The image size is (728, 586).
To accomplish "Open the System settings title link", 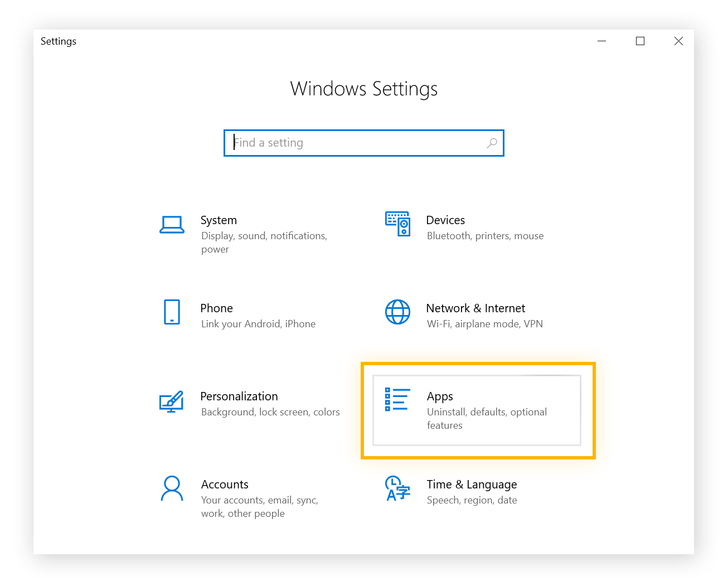I will [x=219, y=220].
